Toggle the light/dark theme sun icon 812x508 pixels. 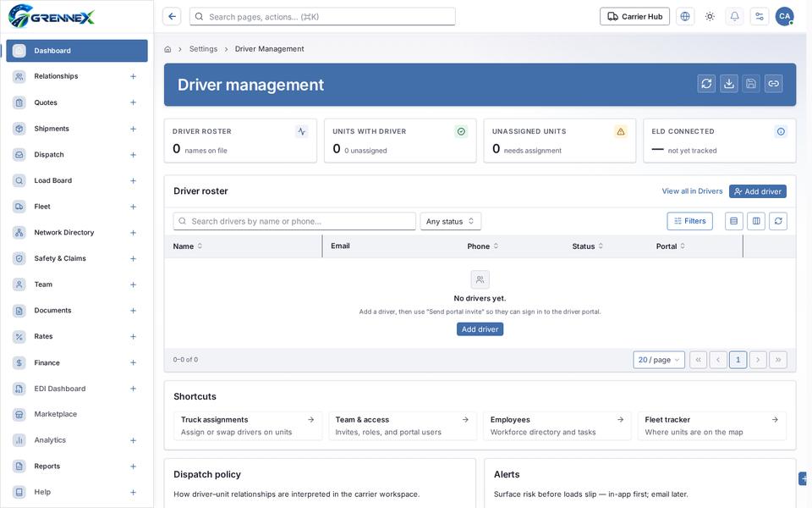pyautogui.click(x=710, y=17)
